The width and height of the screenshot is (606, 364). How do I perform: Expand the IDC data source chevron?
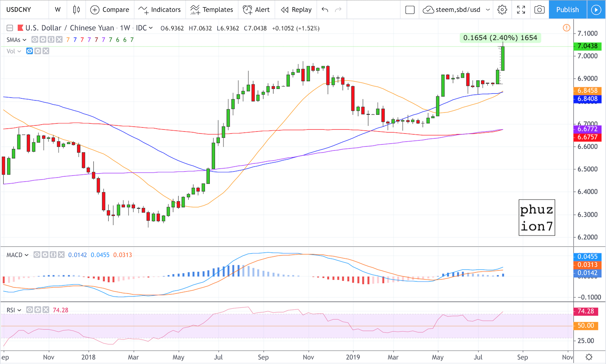click(151, 28)
